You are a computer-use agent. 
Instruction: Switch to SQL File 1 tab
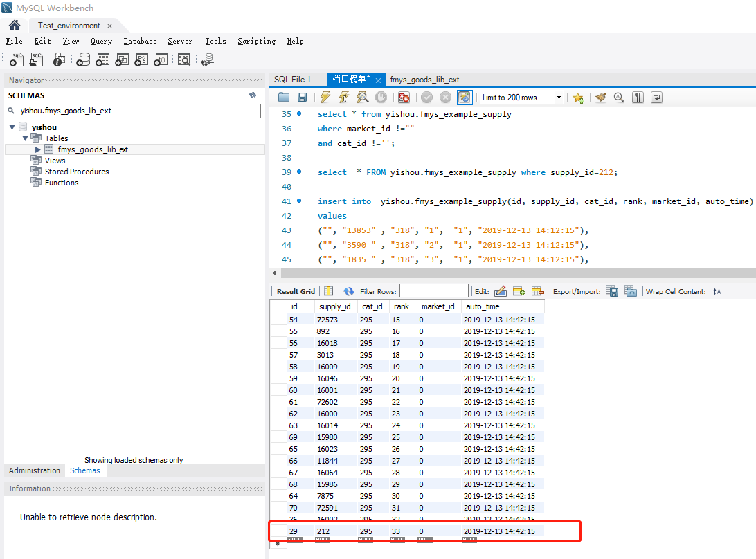tap(292, 80)
